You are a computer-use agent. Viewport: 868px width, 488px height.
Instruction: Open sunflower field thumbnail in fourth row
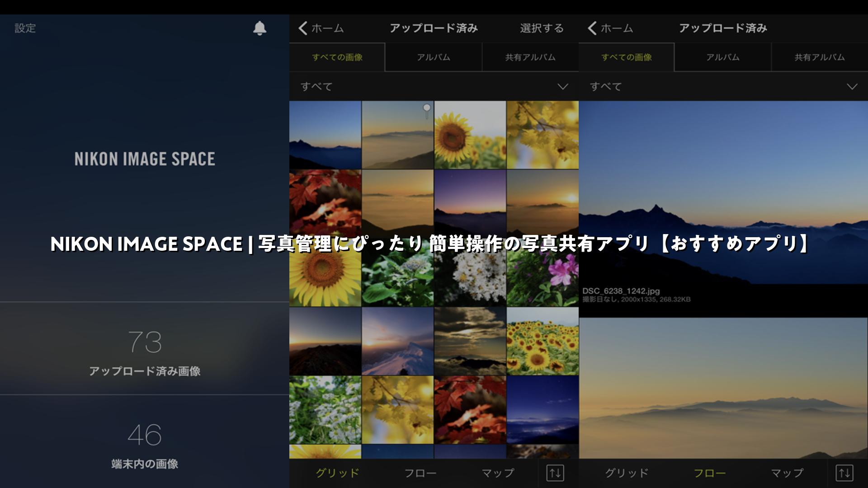click(542, 341)
